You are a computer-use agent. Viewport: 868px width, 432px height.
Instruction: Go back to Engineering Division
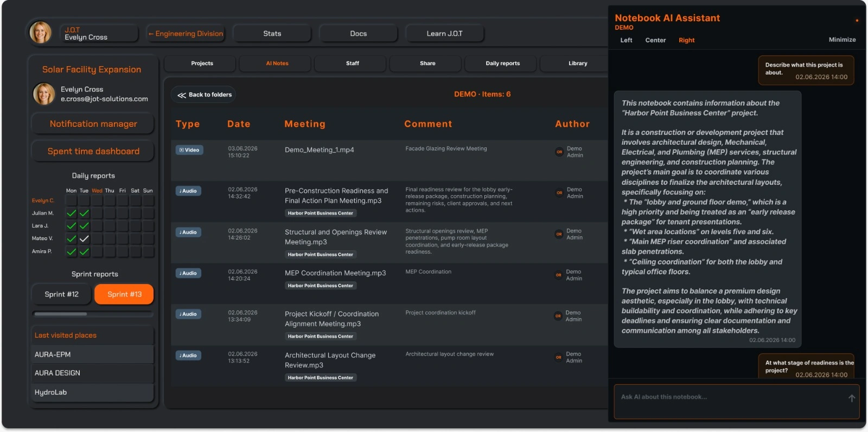point(186,34)
